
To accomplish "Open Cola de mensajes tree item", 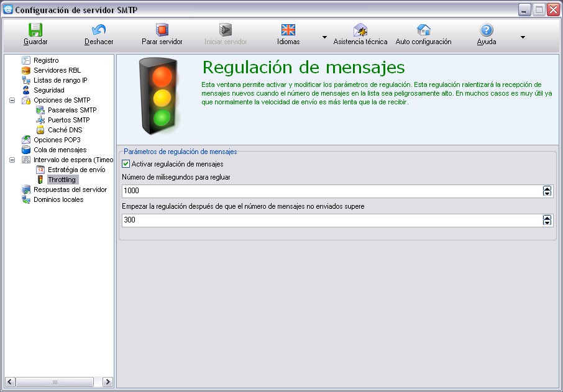I will (x=60, y=150).
